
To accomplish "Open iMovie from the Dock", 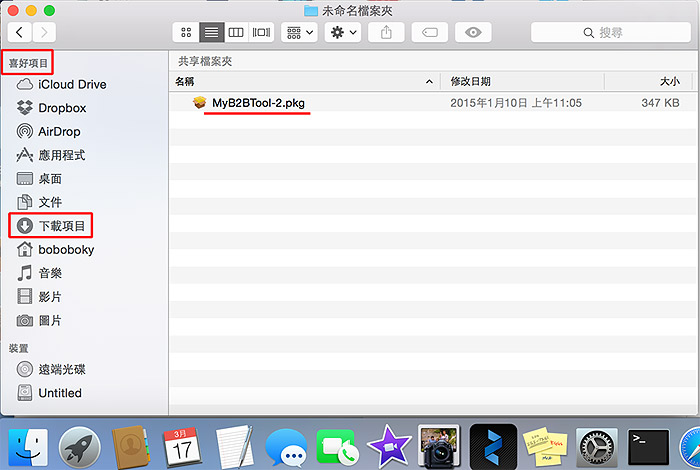I will coord(388,447).
